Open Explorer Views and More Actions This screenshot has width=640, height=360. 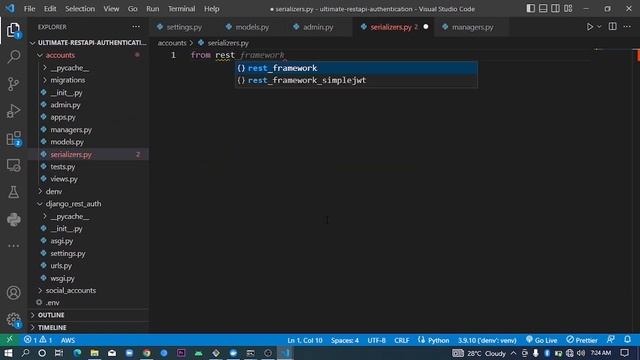coord(136,27)
